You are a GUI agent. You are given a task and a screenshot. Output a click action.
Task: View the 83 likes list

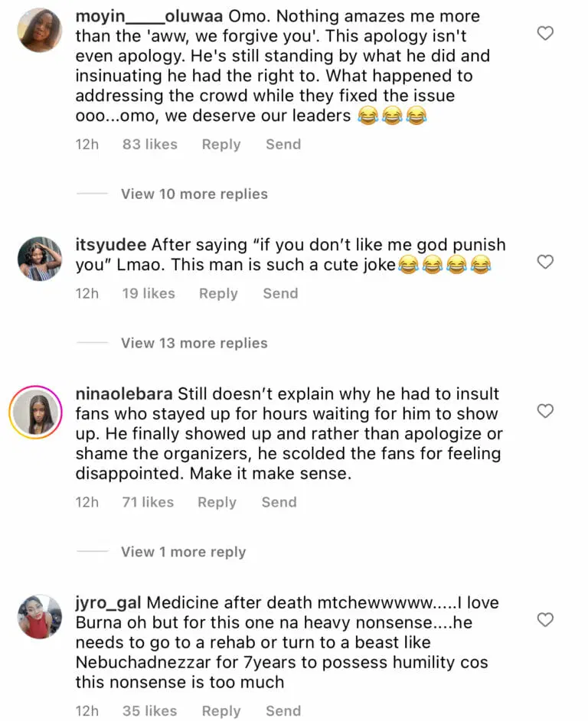149,144
